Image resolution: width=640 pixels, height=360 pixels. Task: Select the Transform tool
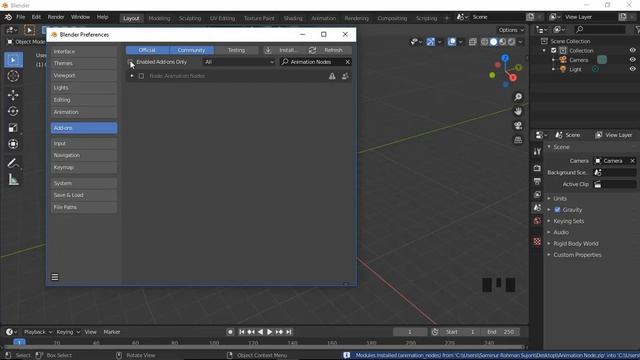[13, 144]
